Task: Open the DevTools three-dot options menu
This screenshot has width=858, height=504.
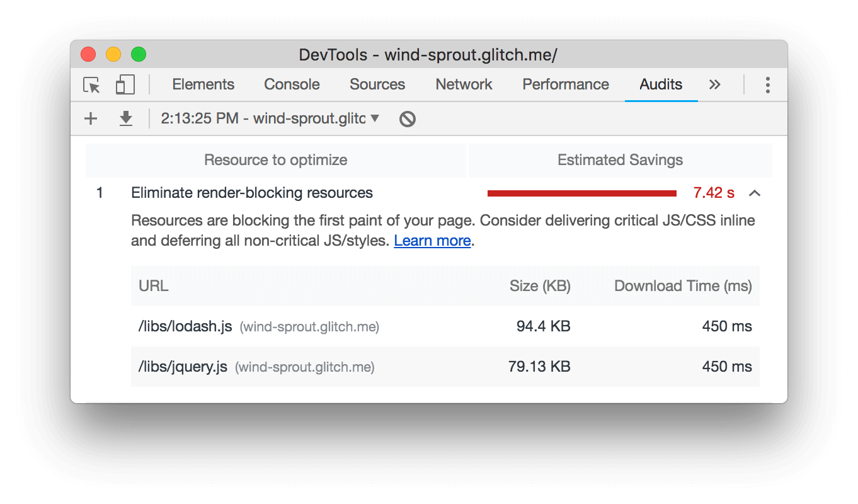Action: click(x=767, y=85)
